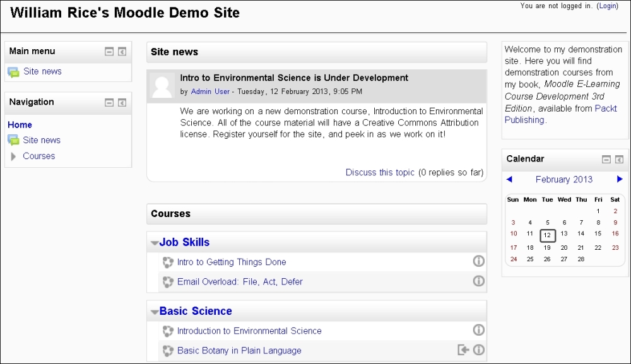Show summary info for Intro to Getting Things Done
This screenshot has width=631, height=364.
(478, 261)
